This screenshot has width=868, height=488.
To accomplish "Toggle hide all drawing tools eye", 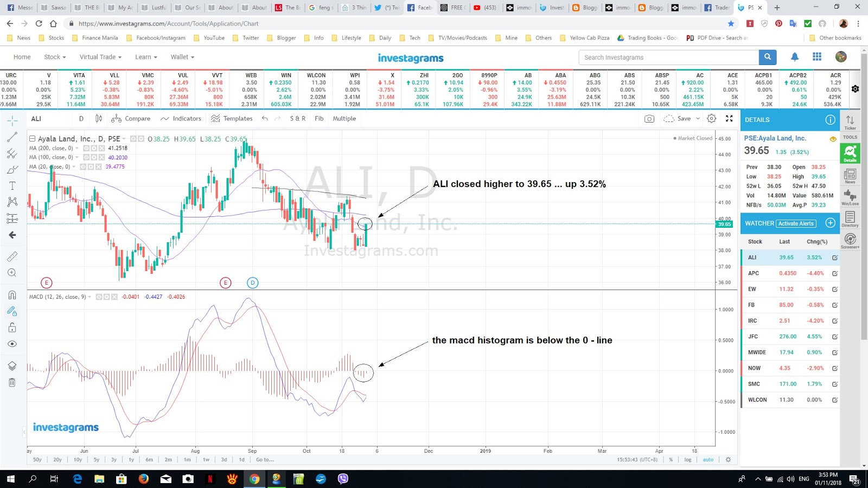I will [12, 344].
